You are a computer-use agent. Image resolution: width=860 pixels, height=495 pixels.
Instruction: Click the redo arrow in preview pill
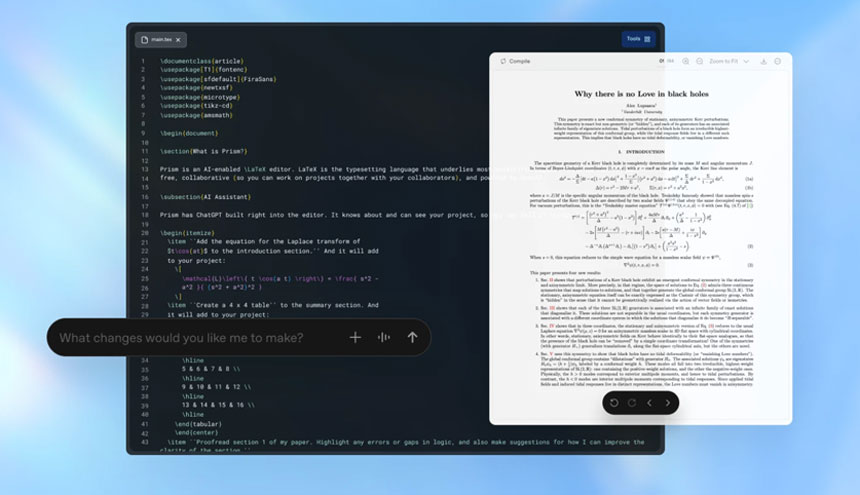pyautogui.click(x=632, y=403)
